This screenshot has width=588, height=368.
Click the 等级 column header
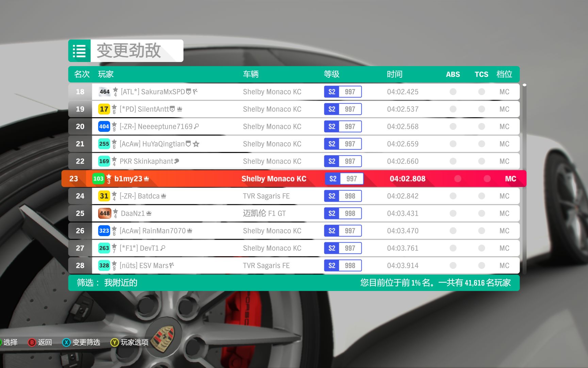pyautogui.click(x=332, y=74)
